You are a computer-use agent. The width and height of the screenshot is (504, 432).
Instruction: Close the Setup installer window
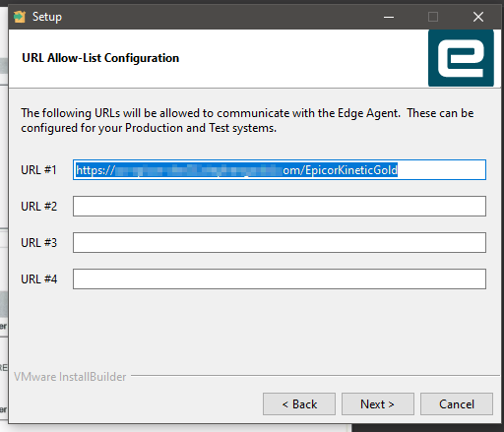pyautogui.click(x=478, y=17)
